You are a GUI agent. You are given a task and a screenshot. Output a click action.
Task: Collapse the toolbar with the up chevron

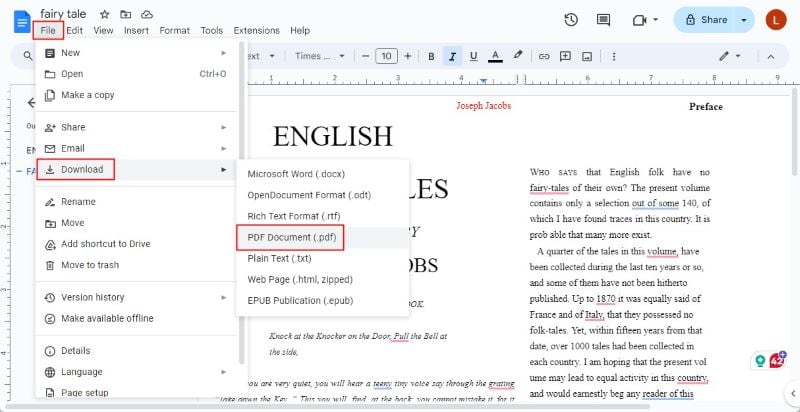click(x=771, y=56)
